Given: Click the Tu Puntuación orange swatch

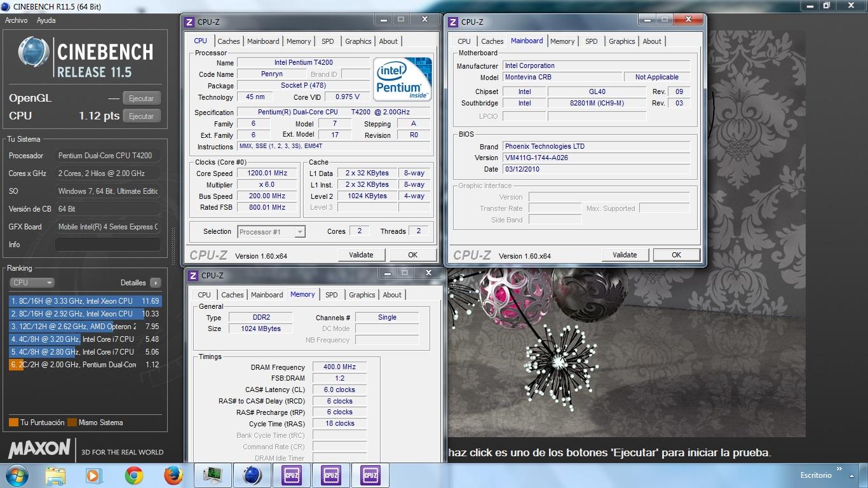Looking at the screenshot, I should (x=13, y=423).
